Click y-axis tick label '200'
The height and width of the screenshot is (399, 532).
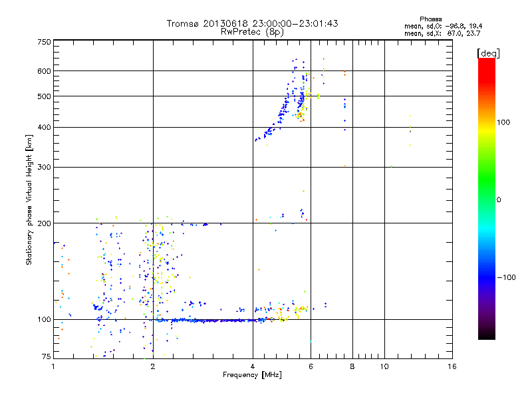click(44, 223)
